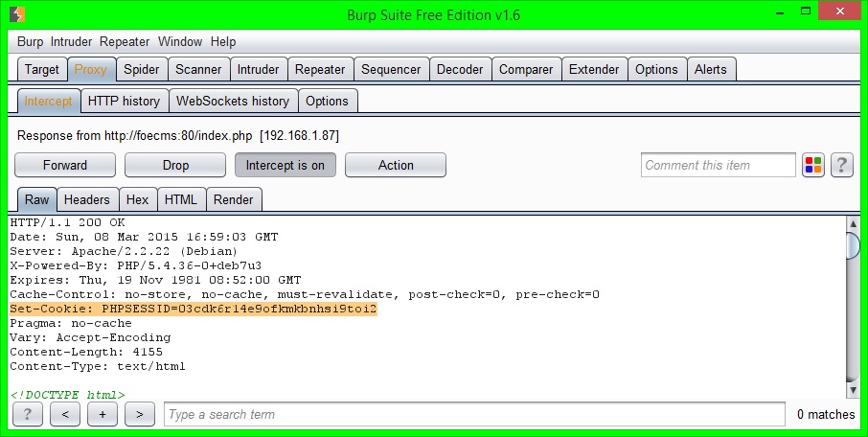Image resolution: width=868 pixels, height=437 pixels.
Task: Open search help question mark button
Action: [x=27, y=414]
